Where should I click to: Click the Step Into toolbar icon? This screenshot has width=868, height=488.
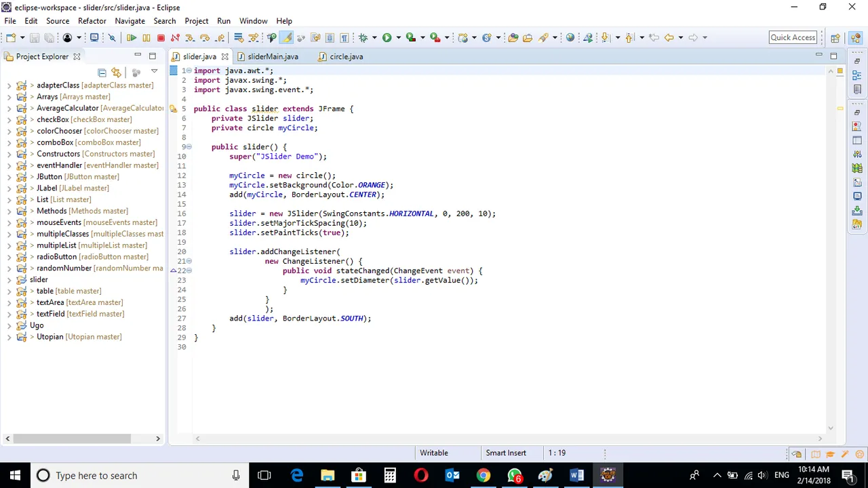[190, 38]
